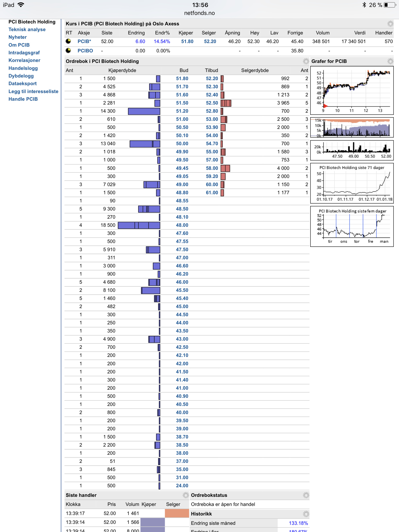Viewport: 399px width, 532px height.
Task: Click the 13:39:17 trade time
Action: point(75,513)
